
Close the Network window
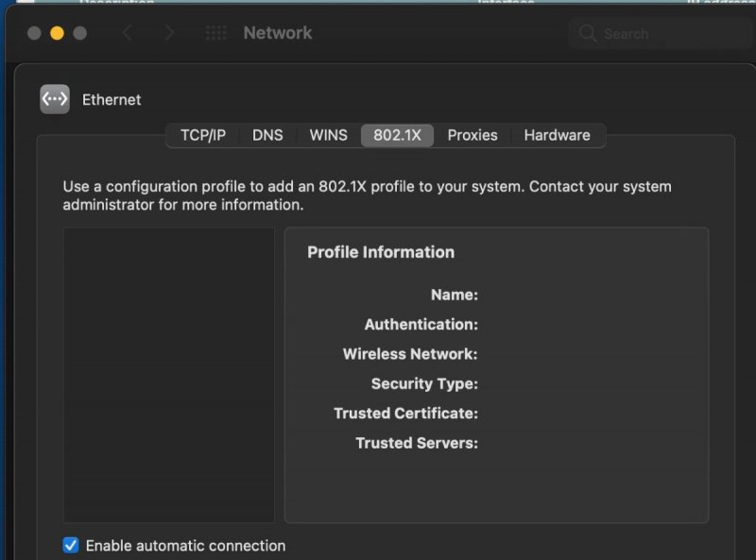[x=34, y=33]
